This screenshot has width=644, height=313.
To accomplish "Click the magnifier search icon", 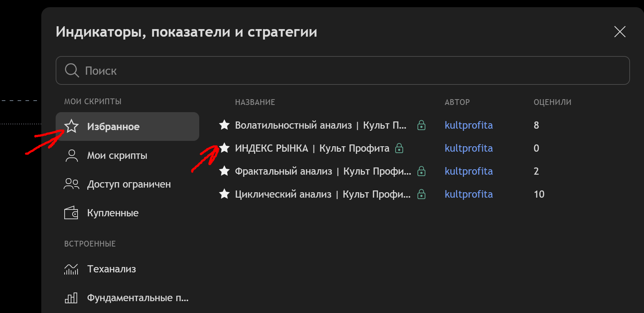I will click(72, 70).
